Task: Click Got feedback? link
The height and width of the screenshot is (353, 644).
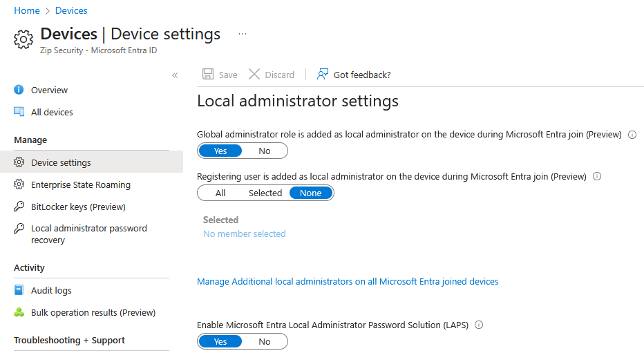Action: pos(362,75)
